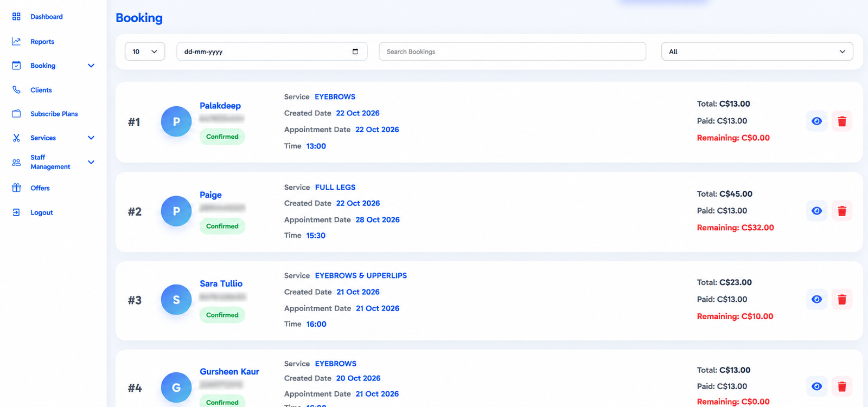The width and height of the screenshot is (868, 407).
Task: Open the calendar date picker icon
Action: (x=355, y=51)
